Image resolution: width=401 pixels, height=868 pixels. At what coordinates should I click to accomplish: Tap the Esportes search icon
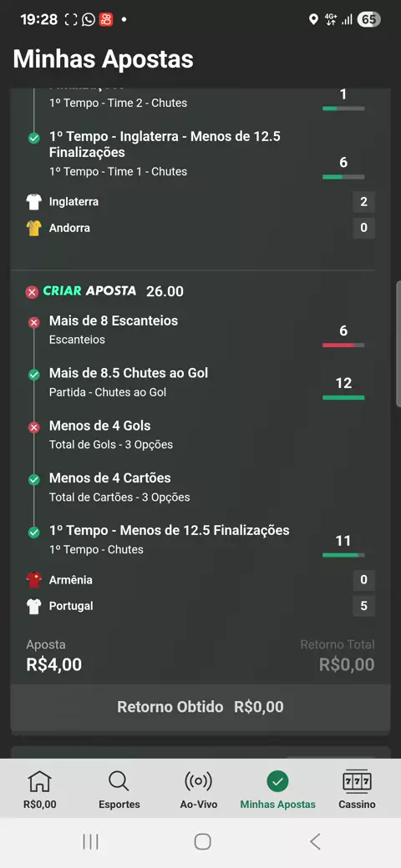pyautogui.click(x=119, y=781)
